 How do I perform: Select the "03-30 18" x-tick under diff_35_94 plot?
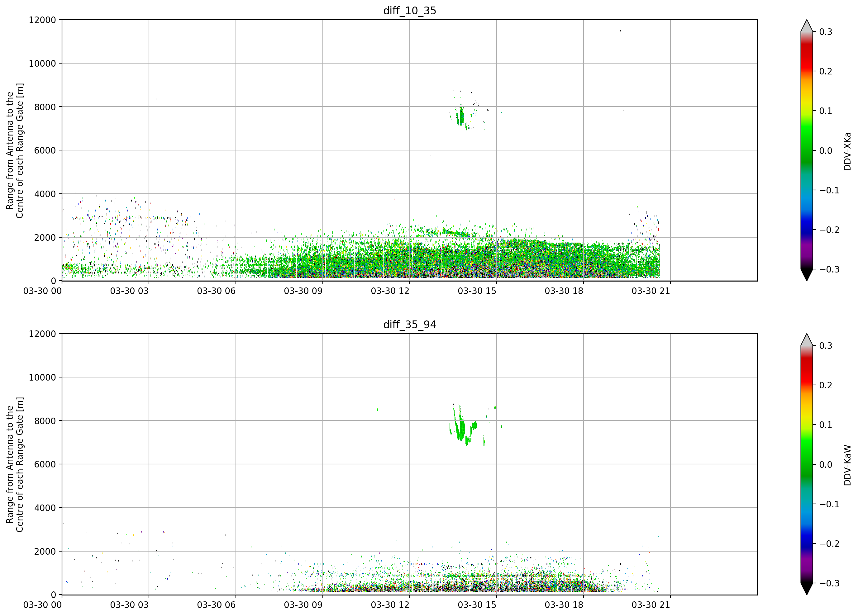(564, 605)
